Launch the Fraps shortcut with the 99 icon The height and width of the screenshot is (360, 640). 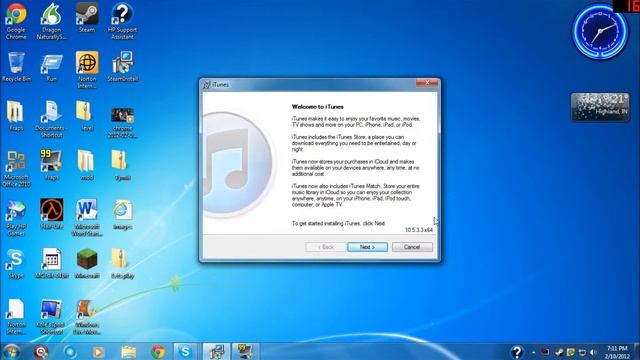tap(51, 165)
